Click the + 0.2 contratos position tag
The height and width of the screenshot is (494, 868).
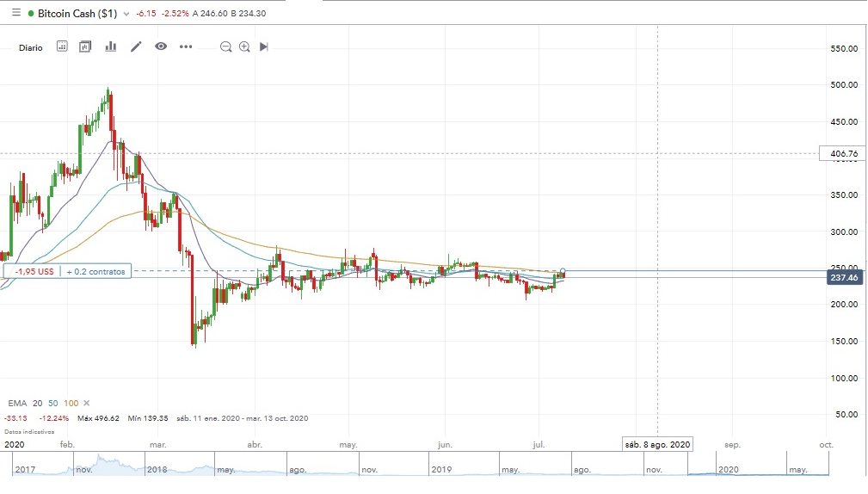95,271
